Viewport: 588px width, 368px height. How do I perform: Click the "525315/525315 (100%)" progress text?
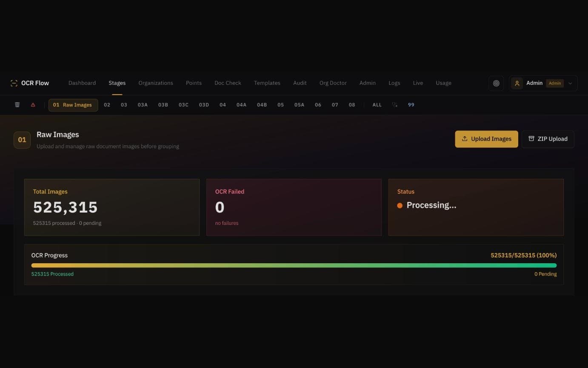[524, 255]
